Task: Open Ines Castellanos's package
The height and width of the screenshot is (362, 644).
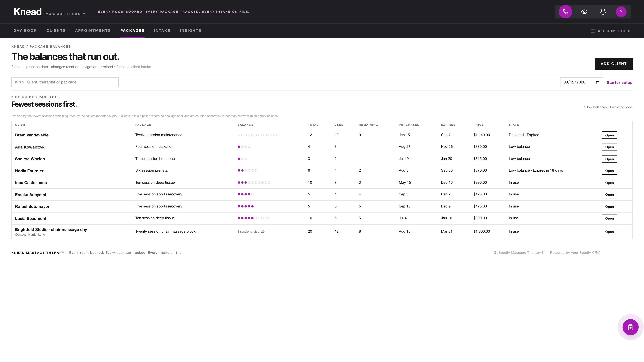Action: (609, 183)
